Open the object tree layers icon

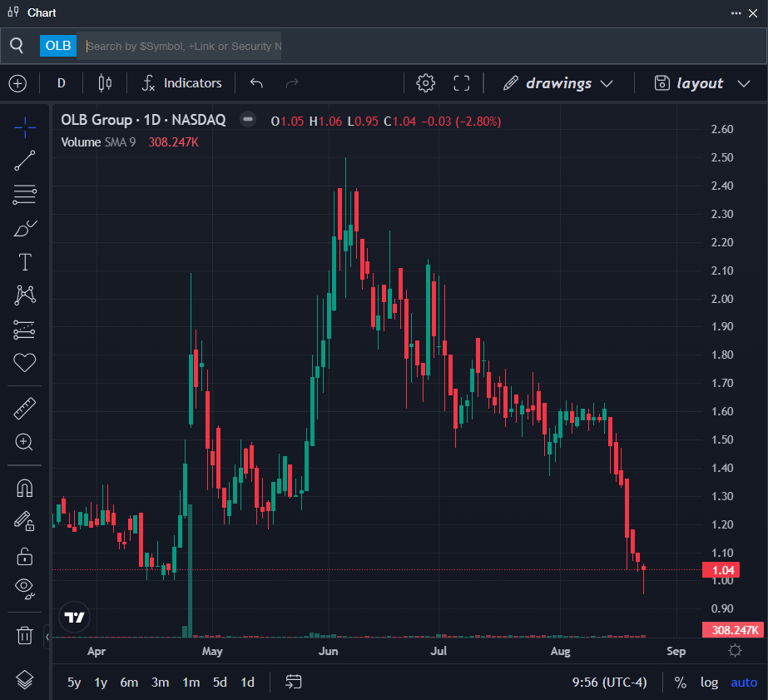click(x=24, y=680)
